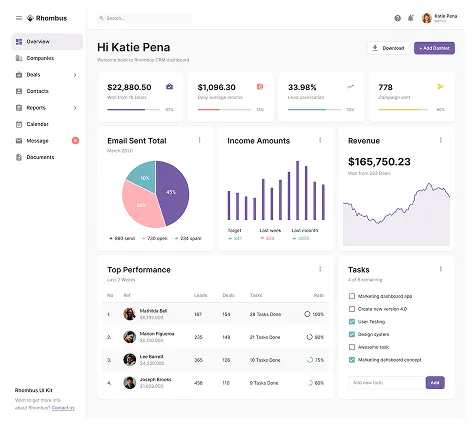This screenshot has height=434, width=473.
Task: Follow the Contact us link
Action: click(63, 408)
